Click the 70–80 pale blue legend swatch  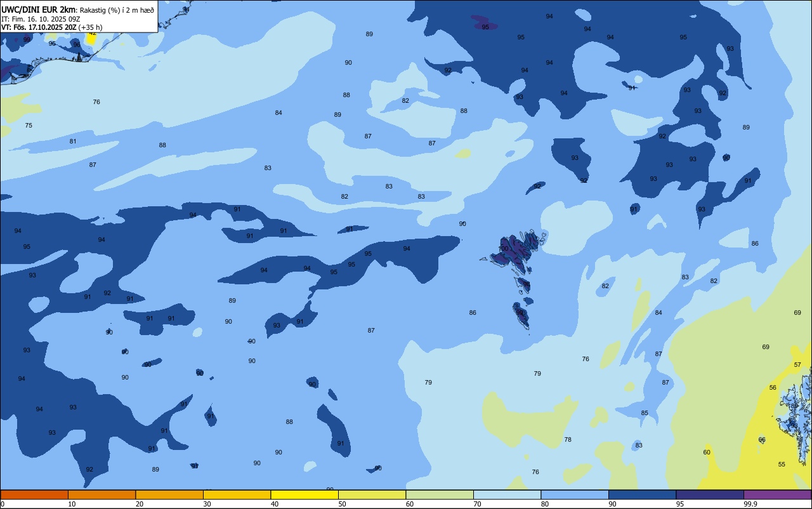pyautogui.click(x=507, y=494)
